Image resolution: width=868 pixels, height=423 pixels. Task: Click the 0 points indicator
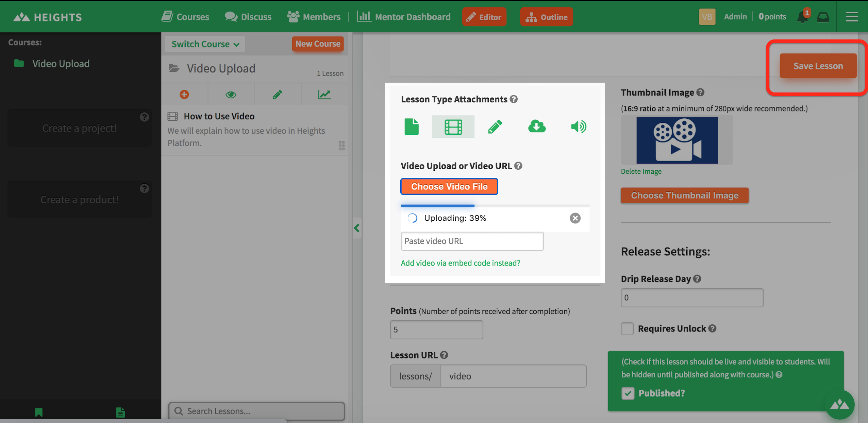772,17
